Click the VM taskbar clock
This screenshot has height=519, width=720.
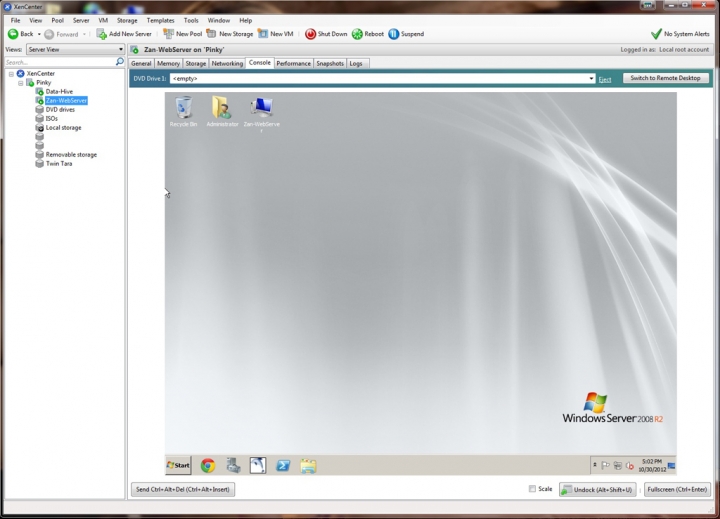[652, 465]
